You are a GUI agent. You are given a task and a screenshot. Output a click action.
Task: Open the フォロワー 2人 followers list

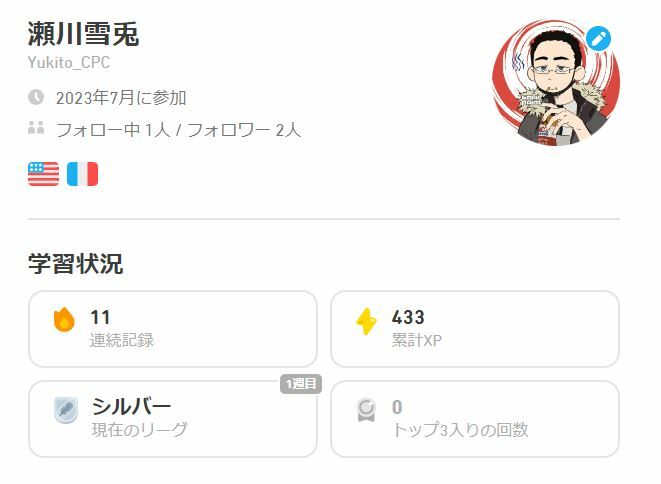point(244,130)
